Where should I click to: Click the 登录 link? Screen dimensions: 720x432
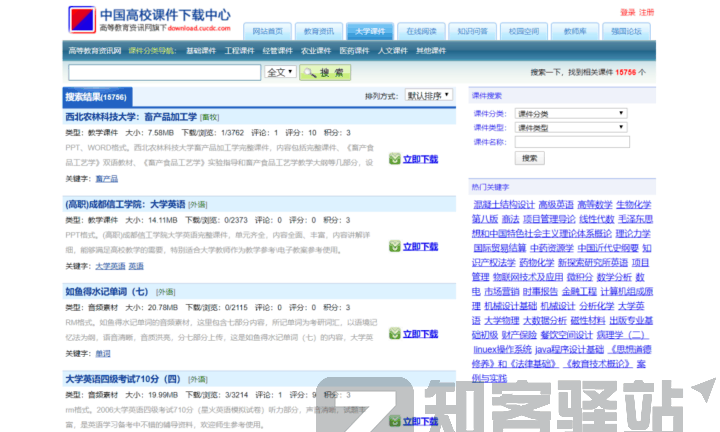point(628,12)
